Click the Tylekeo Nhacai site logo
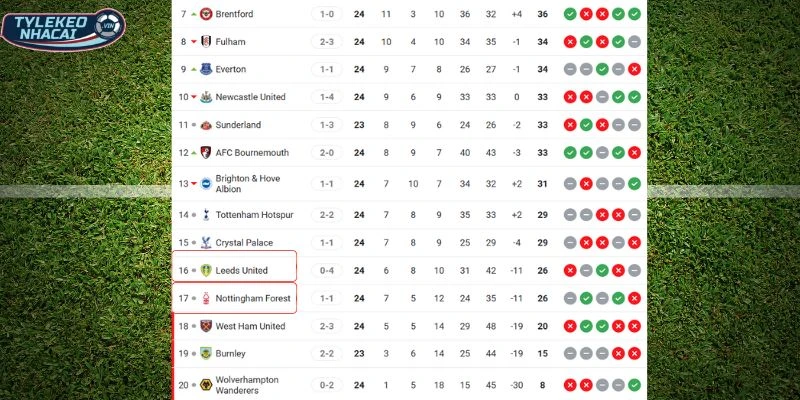800x400 pixels. pos(63,29)
